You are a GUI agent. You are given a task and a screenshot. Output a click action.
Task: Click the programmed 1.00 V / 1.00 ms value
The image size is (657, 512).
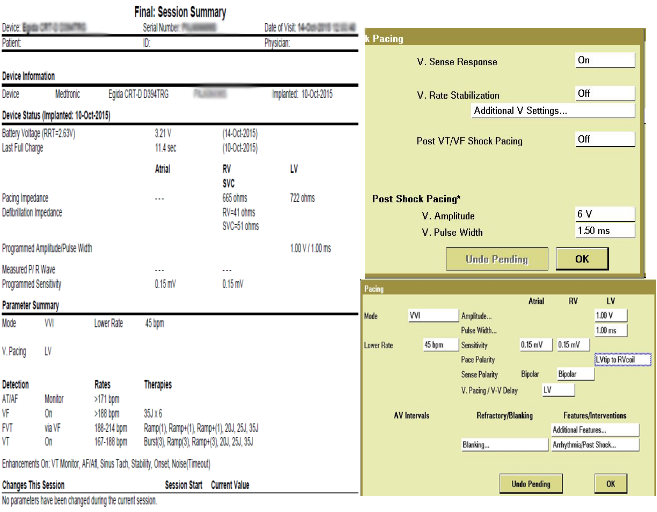tap(310, 248)
